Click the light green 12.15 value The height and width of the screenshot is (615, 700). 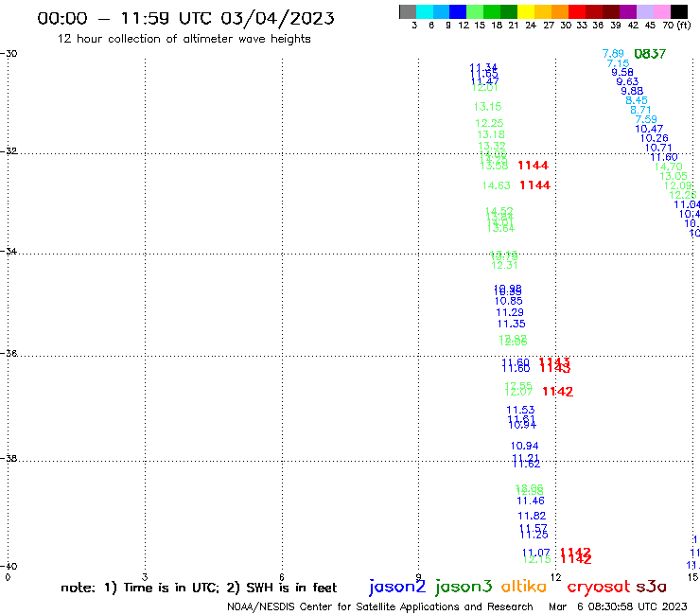pyautogui.click(x=537, y=559)
